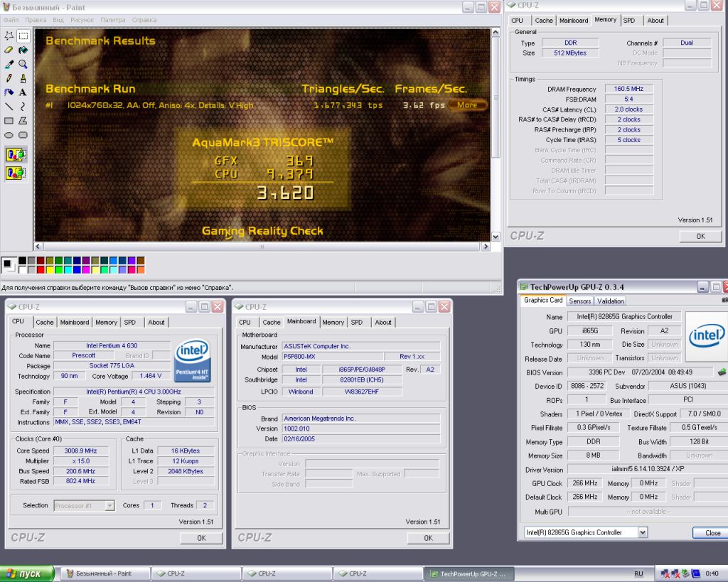728x582 pixels.
Task: Open the Файл menu in Paint
Action: (11, 20)
